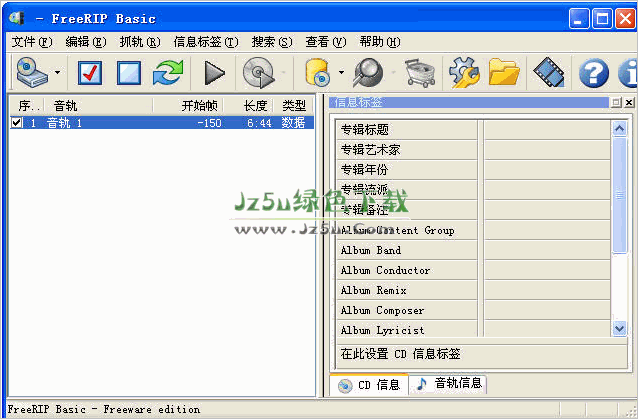Click the rip disc toolbar icon
638x419 pixels.
[x=259, y=73]
